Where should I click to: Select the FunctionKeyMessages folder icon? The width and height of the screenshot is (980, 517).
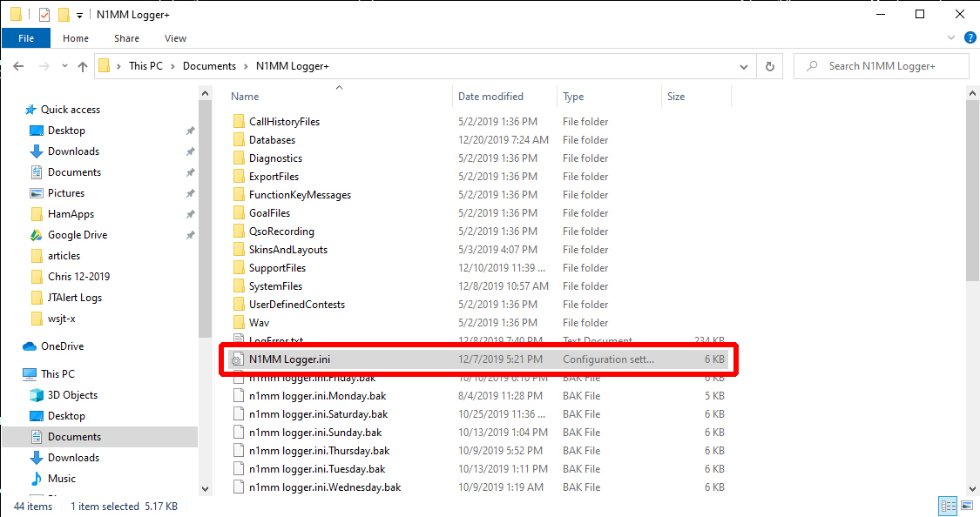point(238,195)
